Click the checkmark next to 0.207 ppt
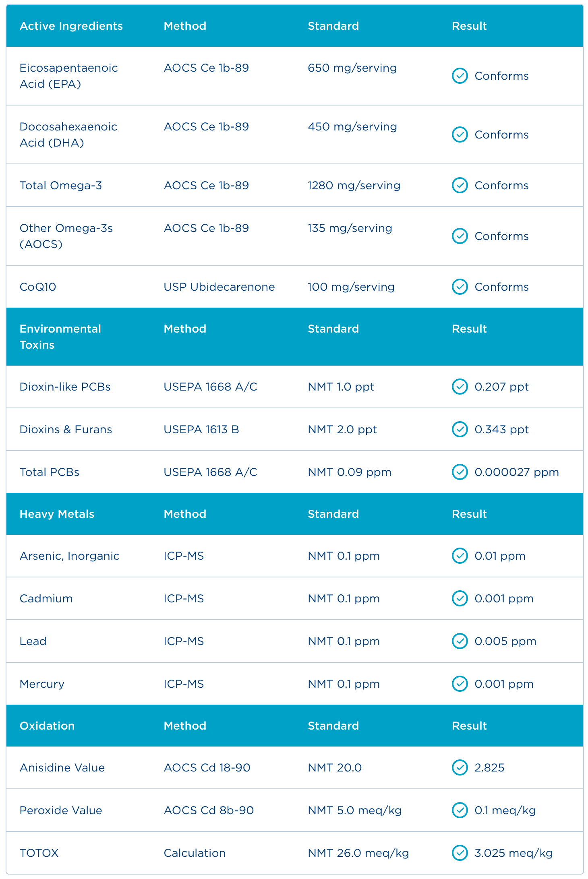Screen dimensions: 588x879 [460, 387]
